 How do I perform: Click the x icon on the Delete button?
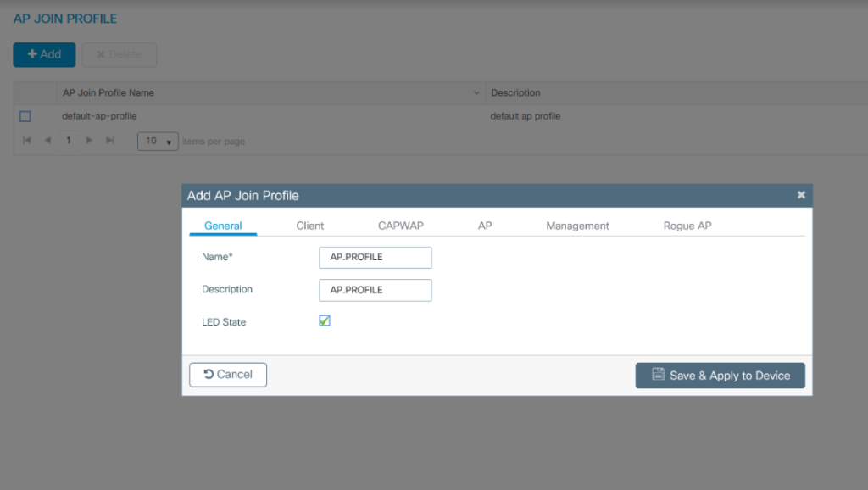(x=101, y=54)
